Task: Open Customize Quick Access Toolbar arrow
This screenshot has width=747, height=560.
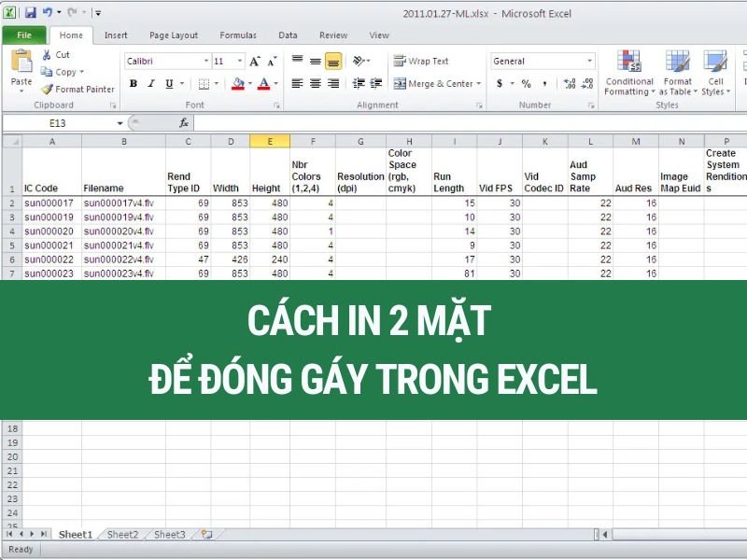Action: [98, 13]
